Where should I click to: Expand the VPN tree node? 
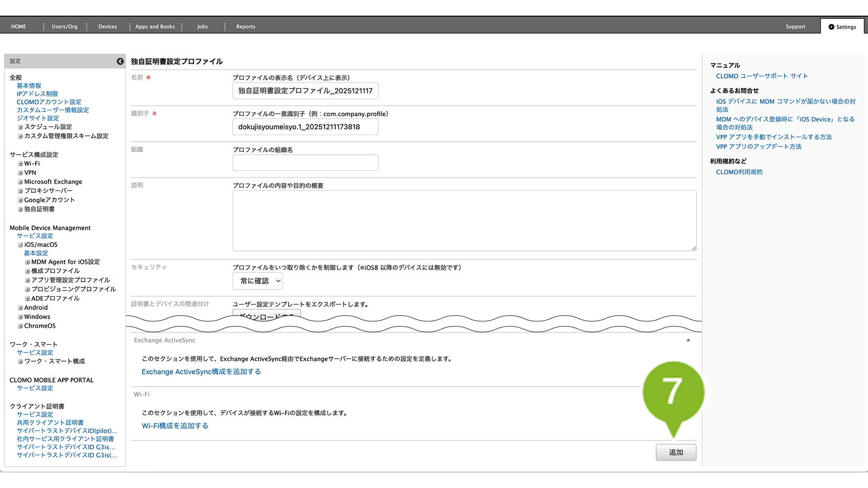(x=21, y=173)
